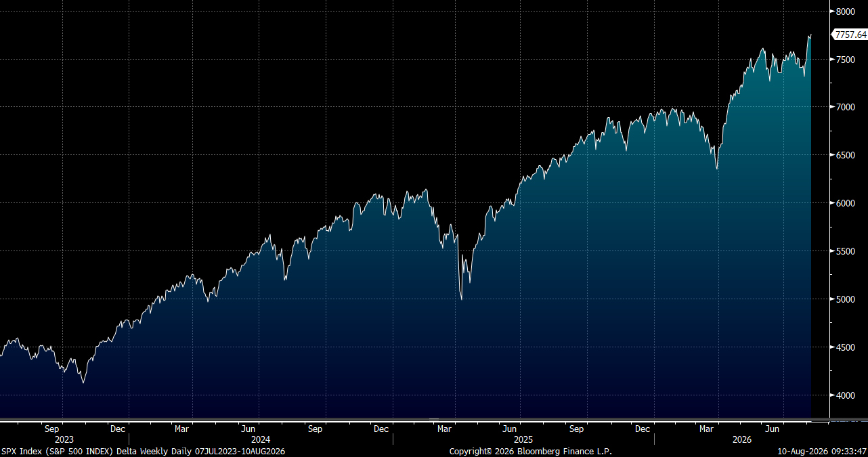Select the 2026 year label
Viewport: 868px width, 457px height.
[743, 439]
